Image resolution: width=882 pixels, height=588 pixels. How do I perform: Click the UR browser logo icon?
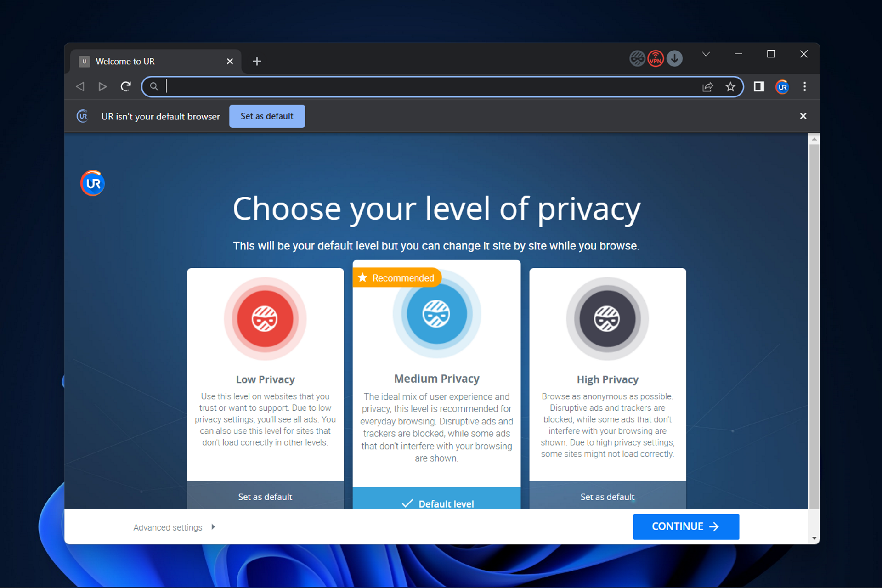point(92,183)
